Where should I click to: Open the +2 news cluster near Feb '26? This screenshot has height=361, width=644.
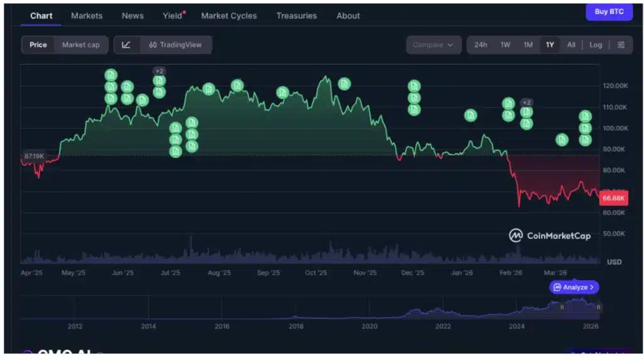point(526,103)
